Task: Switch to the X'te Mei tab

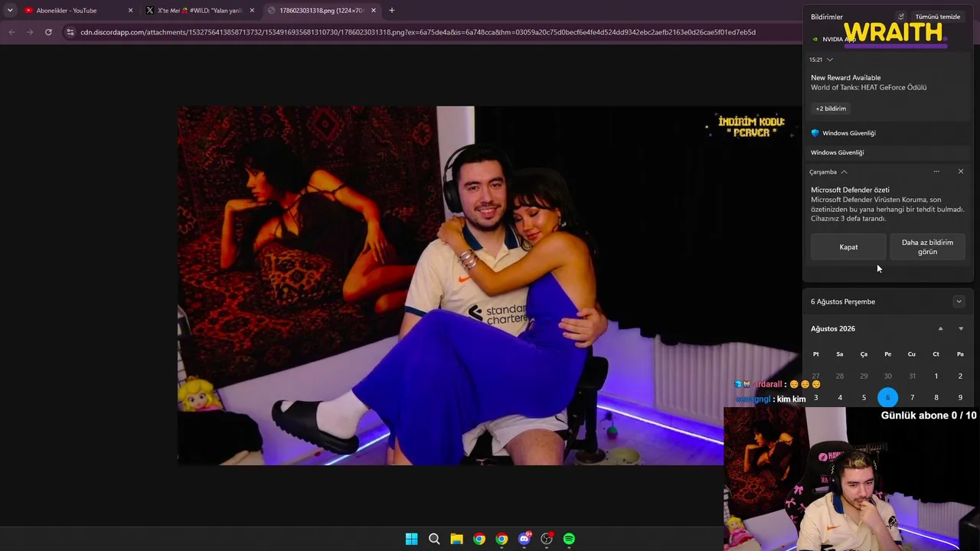Action: [x=200, y=10]
